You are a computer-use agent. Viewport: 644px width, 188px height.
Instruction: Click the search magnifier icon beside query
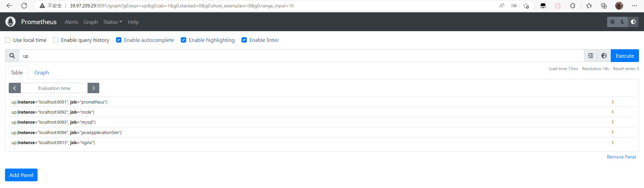(x=12, y=56)
